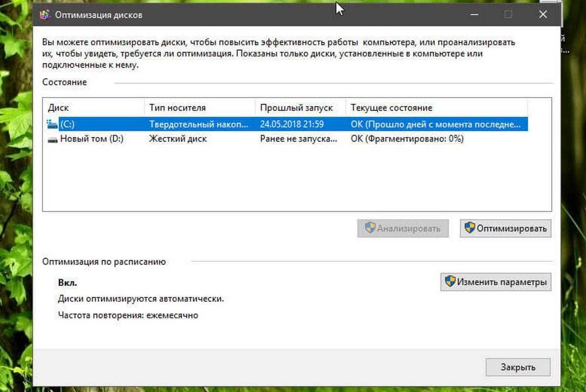586x392 pixels.
Task: Click the Жесткий диск media type cell
Action: [178, 139]
